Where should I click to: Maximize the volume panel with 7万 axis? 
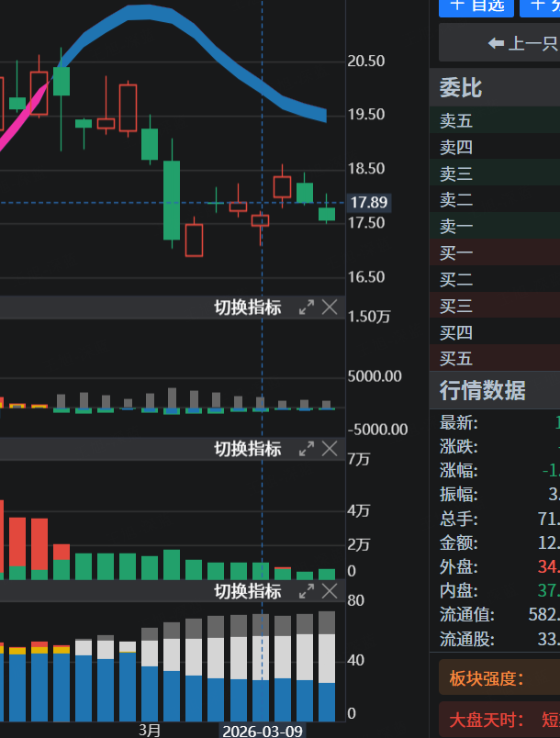click(x=308, y=449)
